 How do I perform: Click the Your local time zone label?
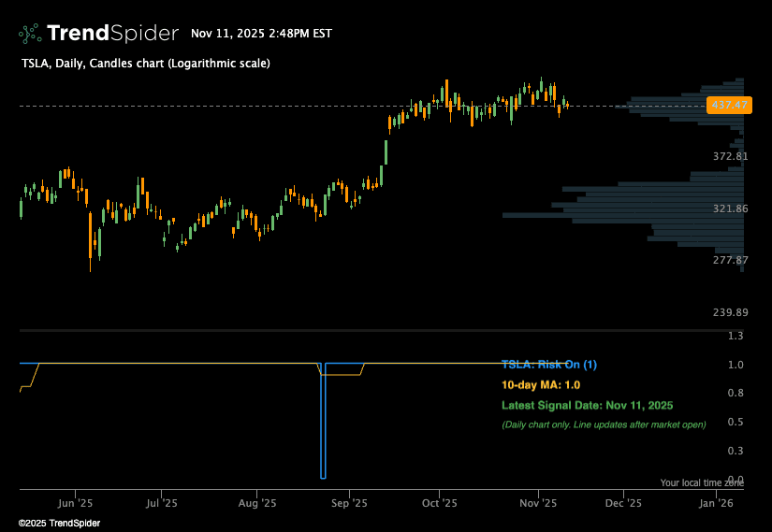coord(701,482)
